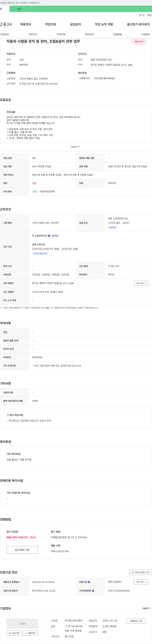Open info icon next to 주 소정근로시간
Image resolution: width=152 pixels, height=644 pixels.
click(x=49, y=236)
